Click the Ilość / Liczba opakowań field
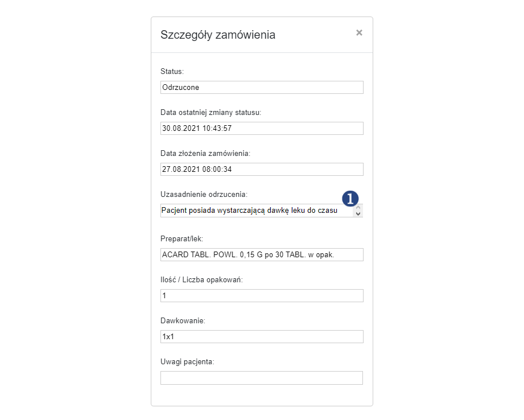This screenshot has width=524, height=420. tap(262, 295)
